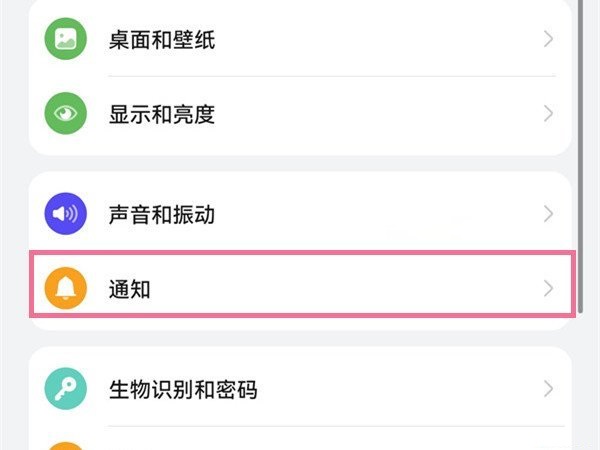Open 声音和振动 settings text
600x450 pixels.
point(161,214)
